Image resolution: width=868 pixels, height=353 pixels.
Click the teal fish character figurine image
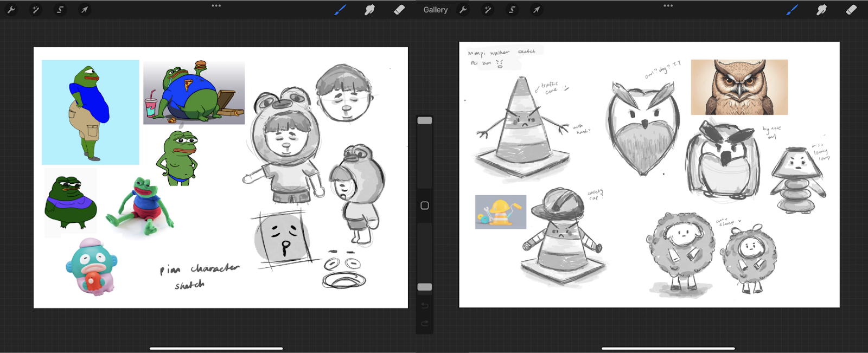(x=92, y=267)
